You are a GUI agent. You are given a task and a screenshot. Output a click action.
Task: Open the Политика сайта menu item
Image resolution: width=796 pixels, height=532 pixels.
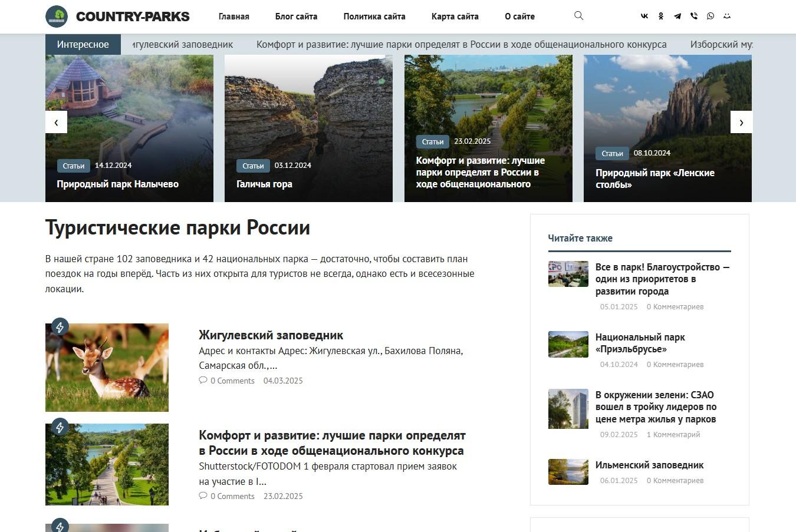374,16
